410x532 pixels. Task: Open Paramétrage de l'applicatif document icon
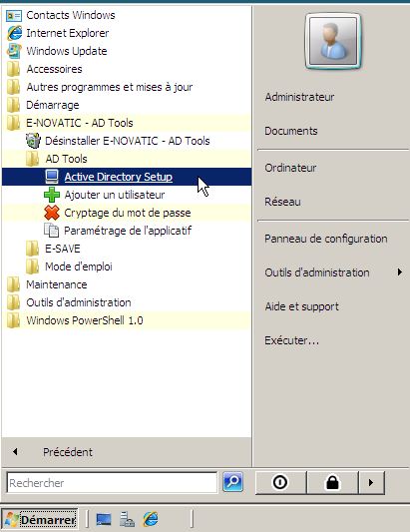(52, 231)
